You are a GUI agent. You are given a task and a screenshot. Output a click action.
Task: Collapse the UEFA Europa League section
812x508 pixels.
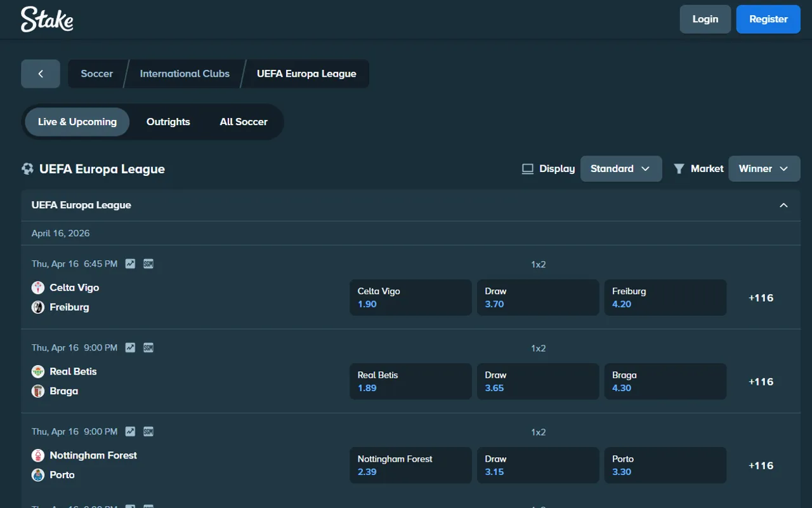tap(783, 205)
